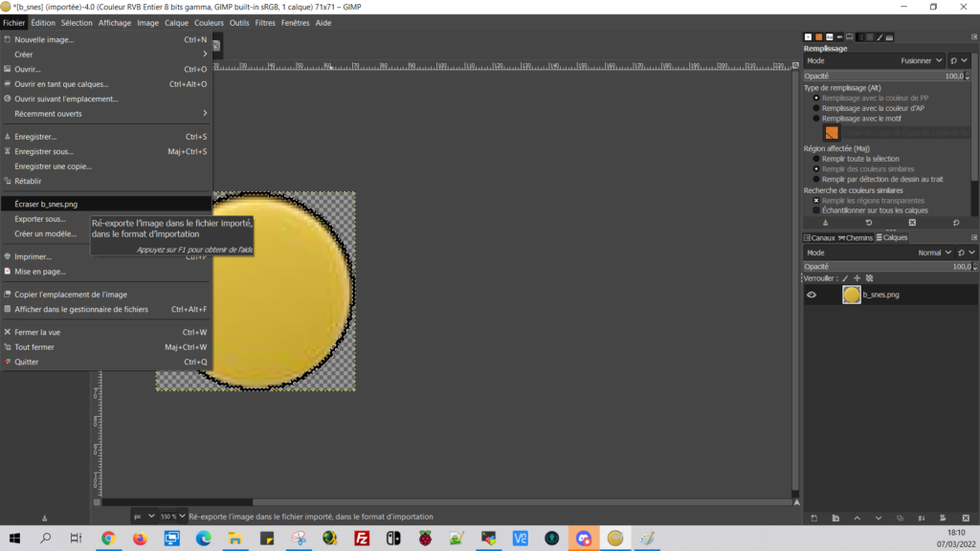
Task: Enable Échantillonner sur tous les calques
Action: click(x=816, y=210)
